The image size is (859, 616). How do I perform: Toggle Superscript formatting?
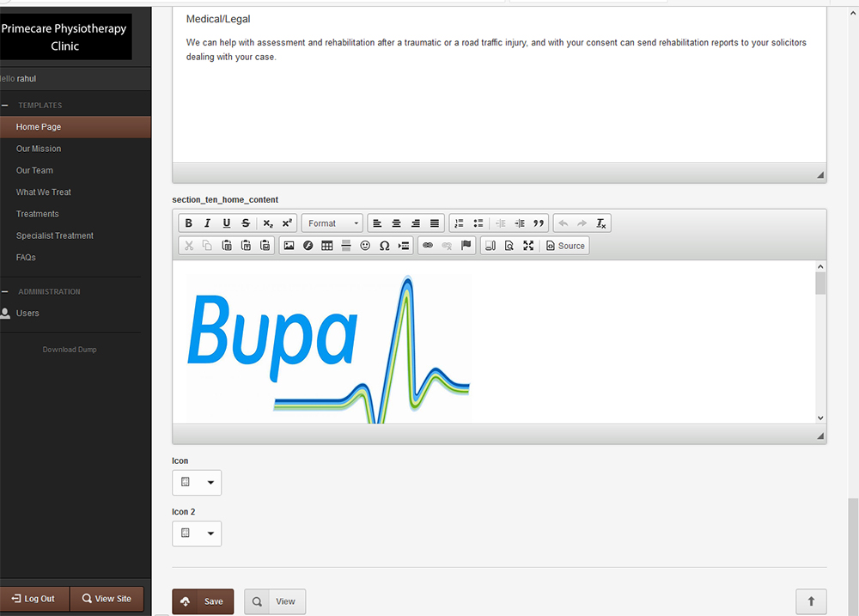tap(287, 223)
